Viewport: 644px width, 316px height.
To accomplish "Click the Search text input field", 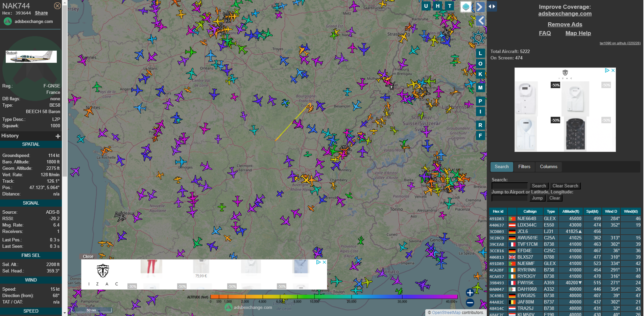I will [x=509, y=186].
